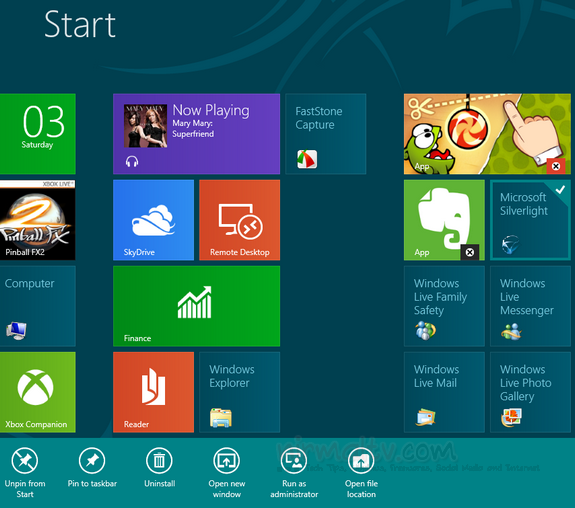The height and width of the screenshot is (508, 575).
Task: Open the Evernote elephant app tile
Action: [444, 220]
